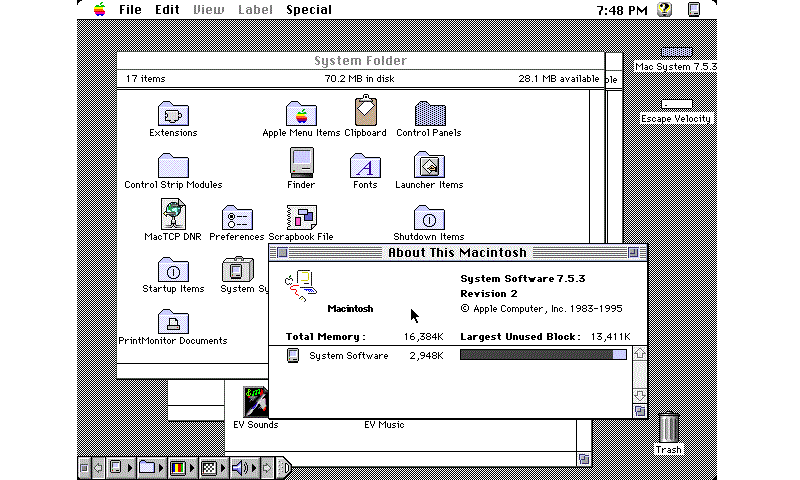Select the Startup Items folder
Screen dimensions: 800x480
coord(173,269)
